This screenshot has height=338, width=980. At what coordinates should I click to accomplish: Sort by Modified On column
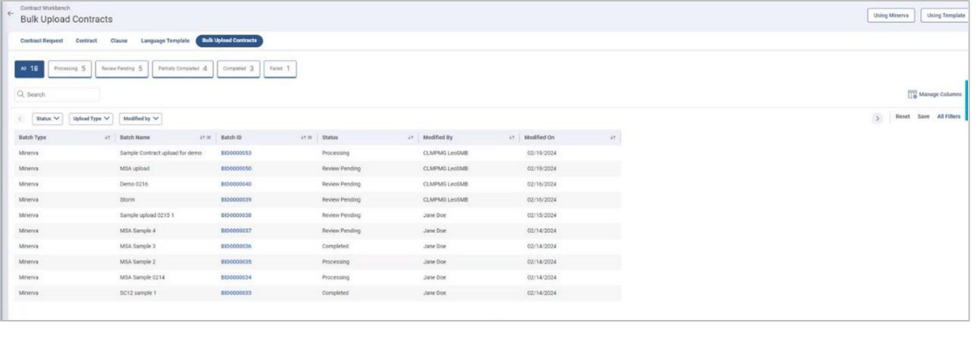[613, 138]
